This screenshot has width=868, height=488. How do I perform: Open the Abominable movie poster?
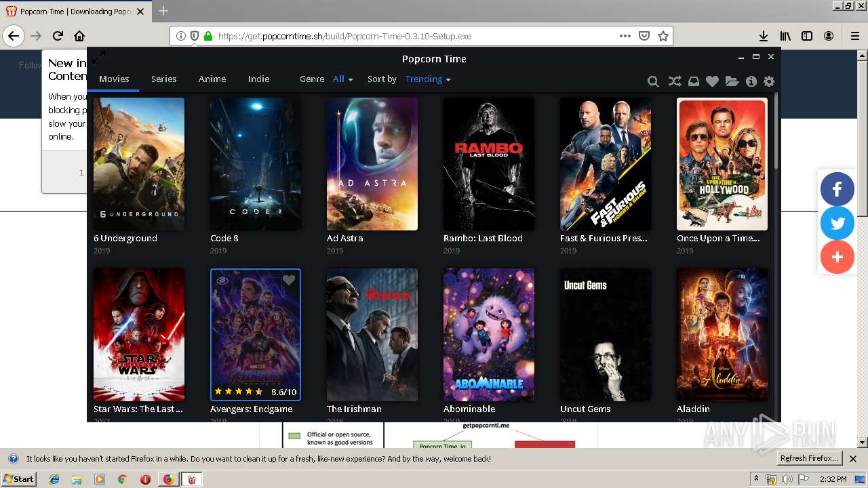[489, 335]
